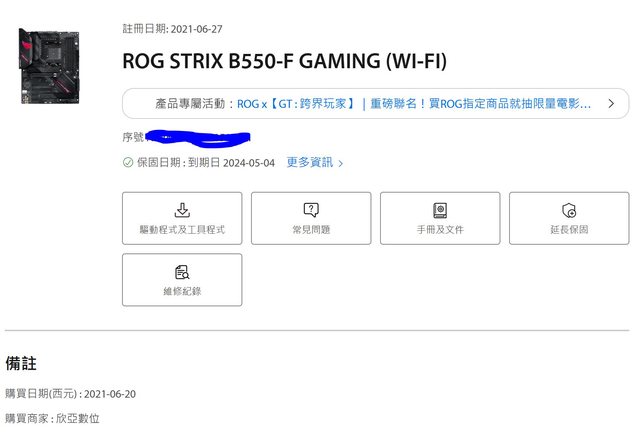Select the 驅動程式及工具程式 label
Screen dimensions: 640x442
click(182, 229)
